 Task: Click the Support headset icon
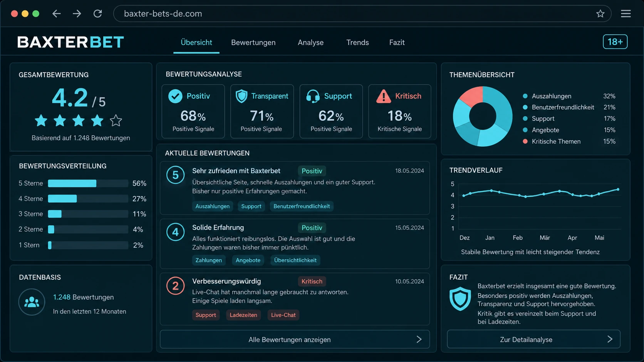(x=313, y=96)
